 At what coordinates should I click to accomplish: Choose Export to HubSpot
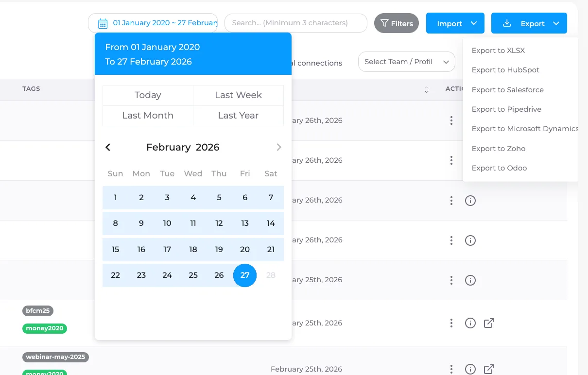(505, 70)
